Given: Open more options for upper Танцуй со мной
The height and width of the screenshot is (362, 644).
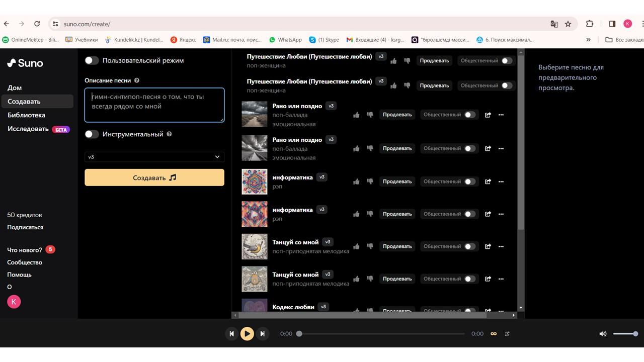Looking at the screenshot, I should 501,246.
